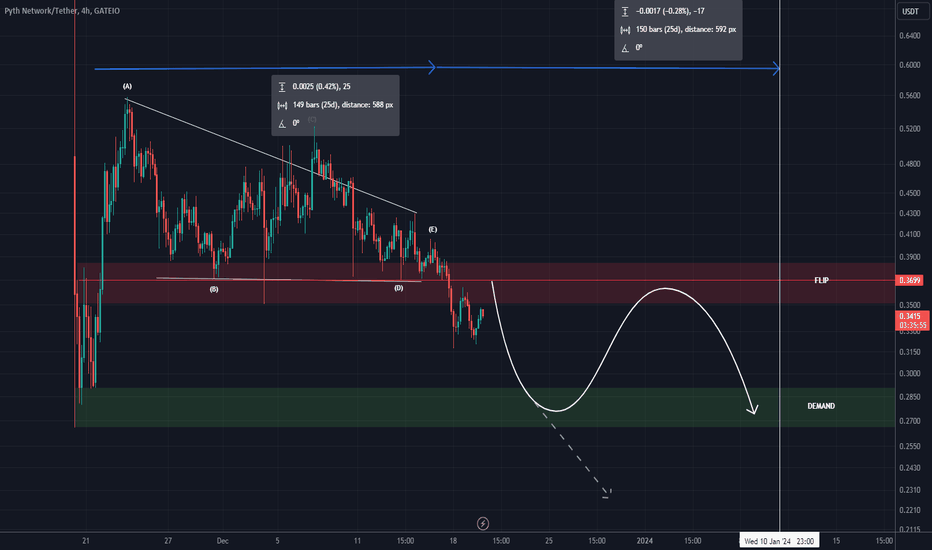Select the FLIP level label
Viewport: 932px width, 550px height.
pos(821,280)
